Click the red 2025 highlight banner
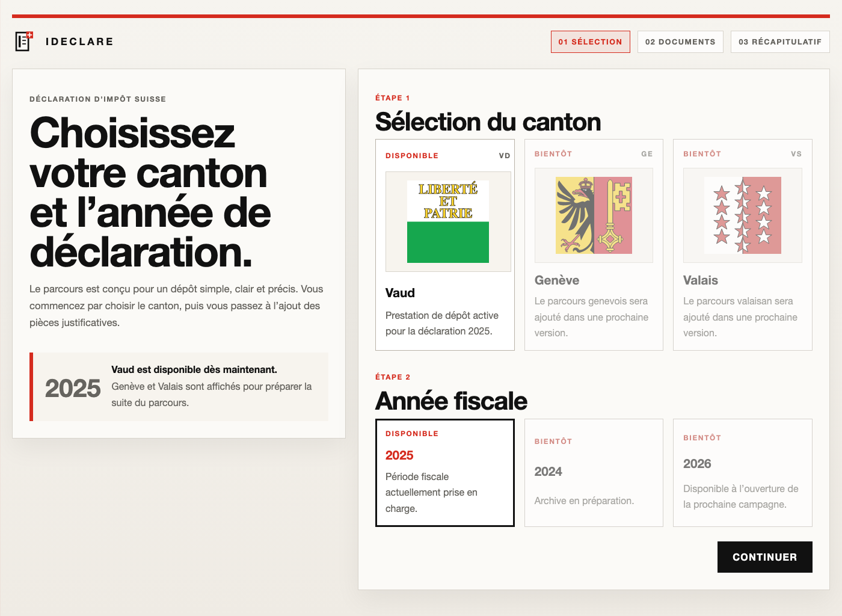 [x=179, y=386]
